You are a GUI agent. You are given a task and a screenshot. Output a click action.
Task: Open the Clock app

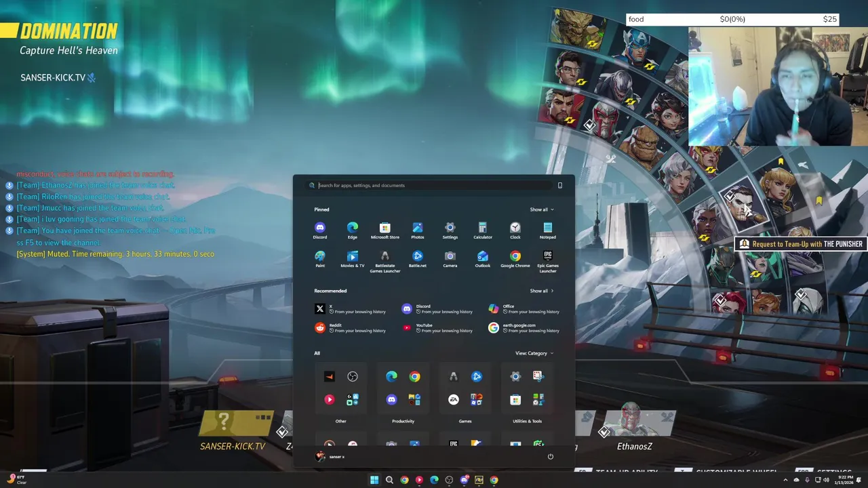pos(515,230)
